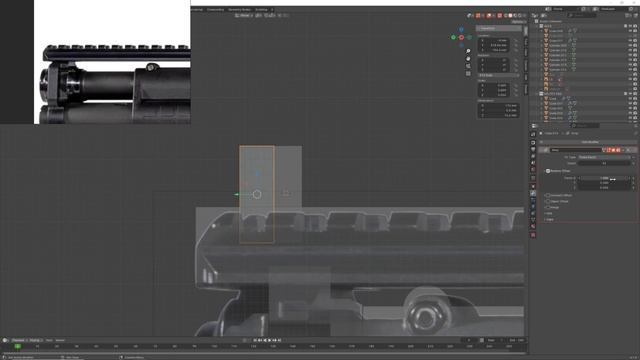Open the Fit Type dropdown in Array modifier
Screen dimensions: 640x360
point(604,157)
